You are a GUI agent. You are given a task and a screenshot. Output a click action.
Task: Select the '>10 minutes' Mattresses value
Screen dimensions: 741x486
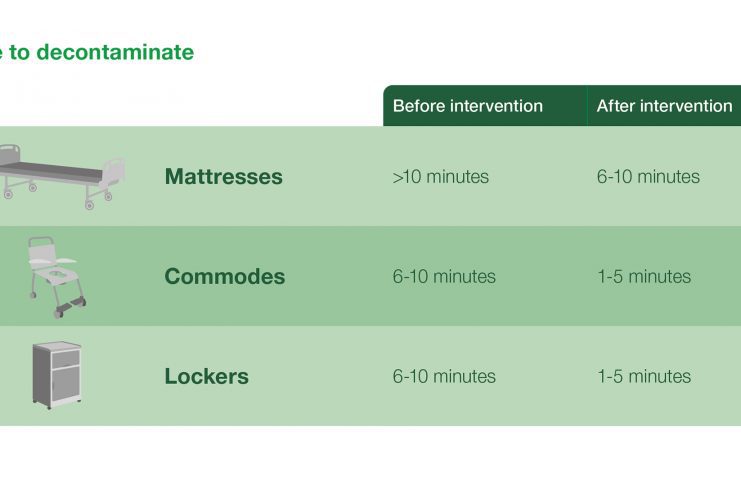click(440, 177)
